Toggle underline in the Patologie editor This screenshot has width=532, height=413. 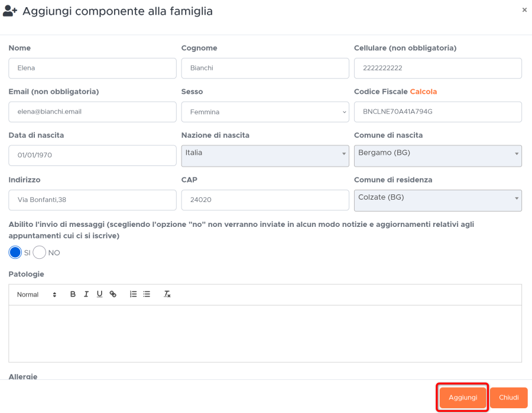click(99, 294)
